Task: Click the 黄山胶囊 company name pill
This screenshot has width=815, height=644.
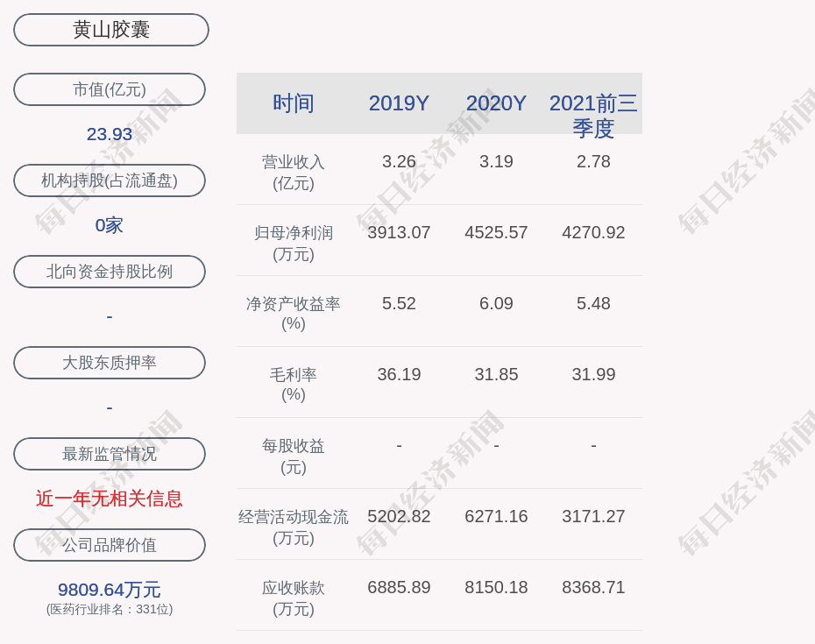Action: click(x=111, y=30)
